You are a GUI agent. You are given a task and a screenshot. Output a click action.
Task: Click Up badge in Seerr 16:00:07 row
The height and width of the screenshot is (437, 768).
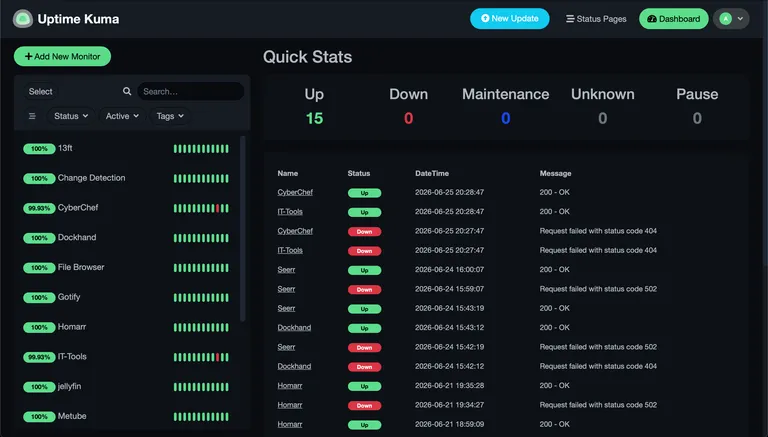point(364,270)
